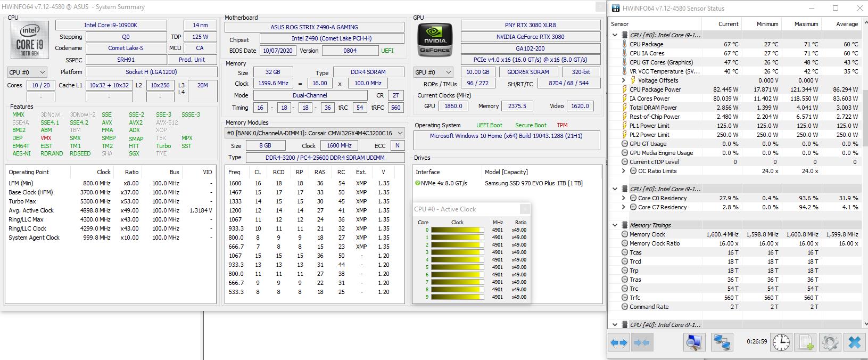
Task: Collapse the second CPU residency sensor group
Action: tap(615, 189)
